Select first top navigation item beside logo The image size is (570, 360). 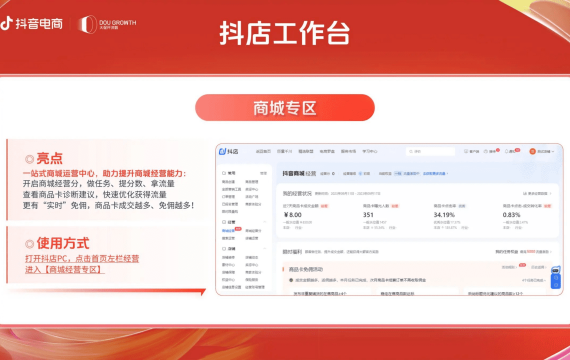click(x=263, y=151)
